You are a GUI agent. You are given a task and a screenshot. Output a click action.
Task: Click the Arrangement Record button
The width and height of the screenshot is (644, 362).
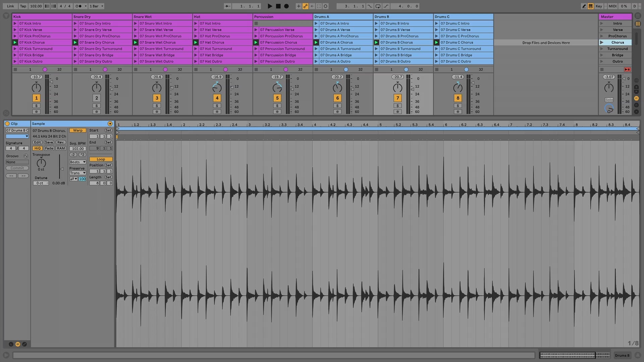coord(286,6)
